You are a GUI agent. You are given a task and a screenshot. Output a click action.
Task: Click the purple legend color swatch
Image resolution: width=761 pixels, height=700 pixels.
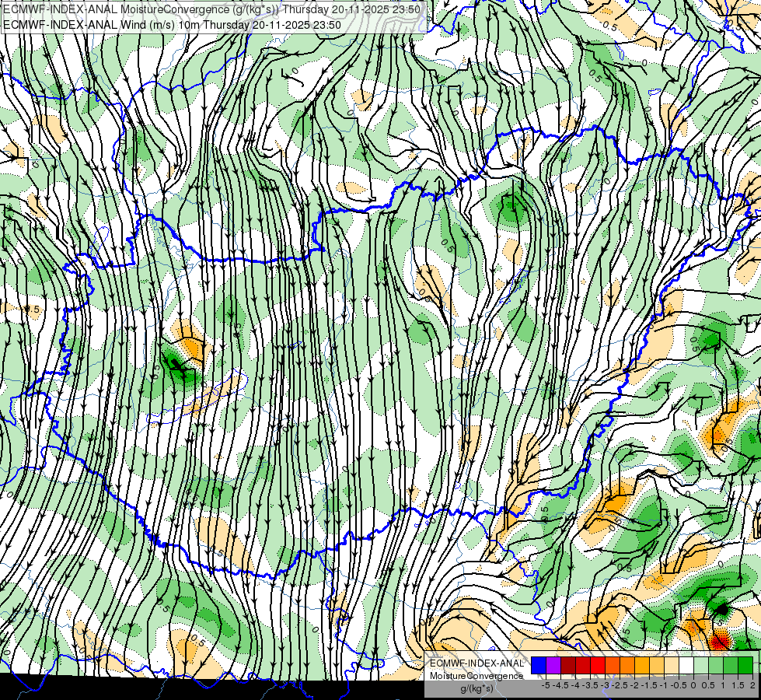(x=553, y=666)
